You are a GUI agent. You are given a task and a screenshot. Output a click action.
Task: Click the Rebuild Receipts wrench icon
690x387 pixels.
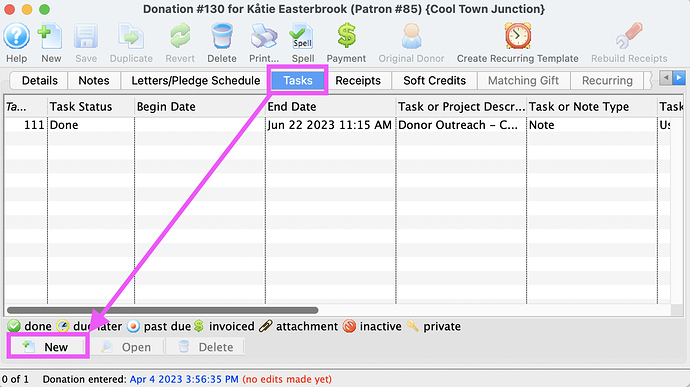point(629,36)
